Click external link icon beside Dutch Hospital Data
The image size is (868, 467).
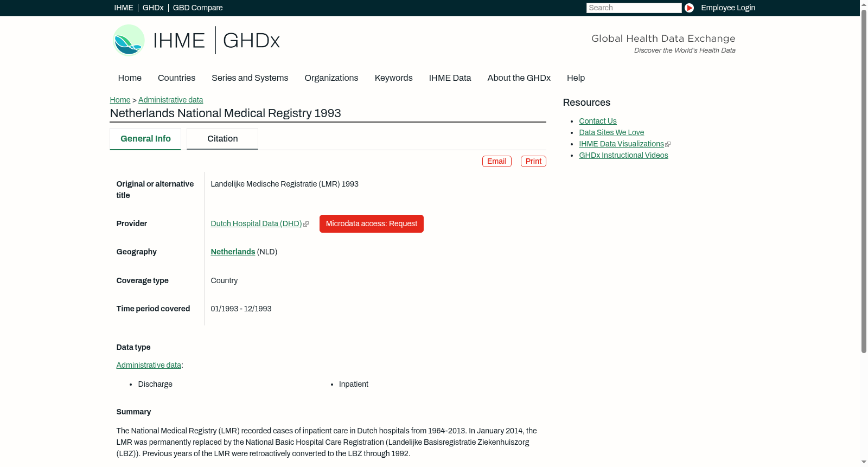[x=306, y=224]
